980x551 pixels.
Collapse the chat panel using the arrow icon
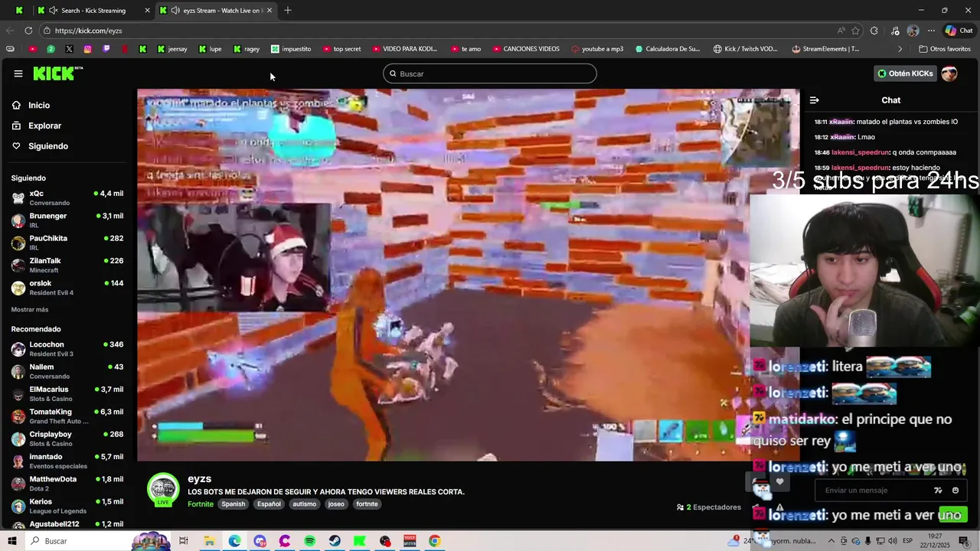tap(814, 100)
